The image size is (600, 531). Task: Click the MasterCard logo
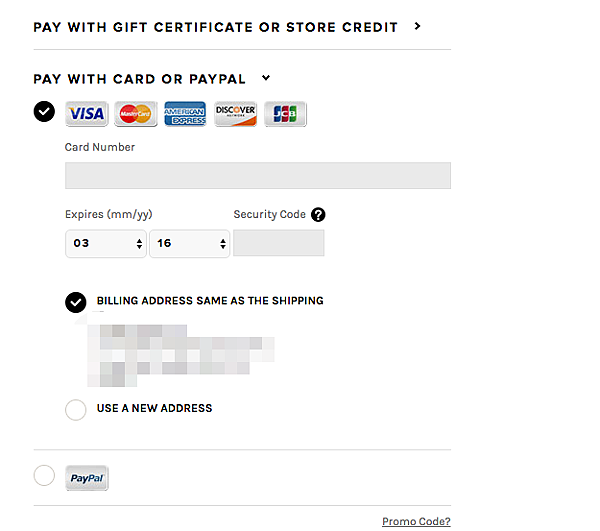(x=136, y=114)
